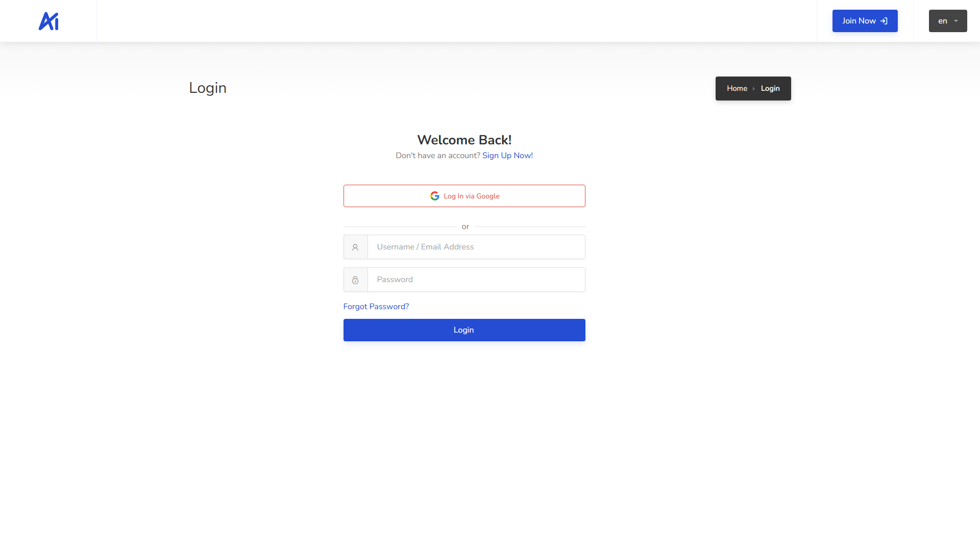The image size is (980, 551).
Task: Go to the Home breadcrumb
Action: click(737, 88)
